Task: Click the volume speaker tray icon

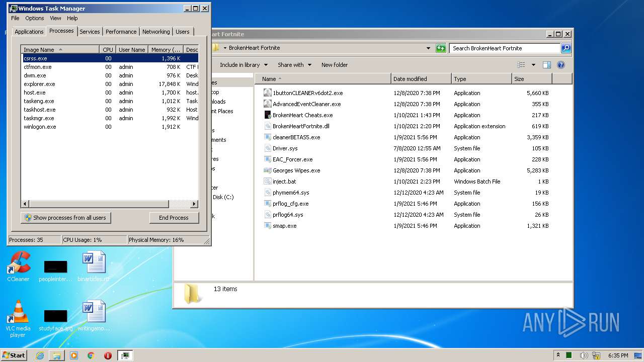Action: click(x=584, y=355)
